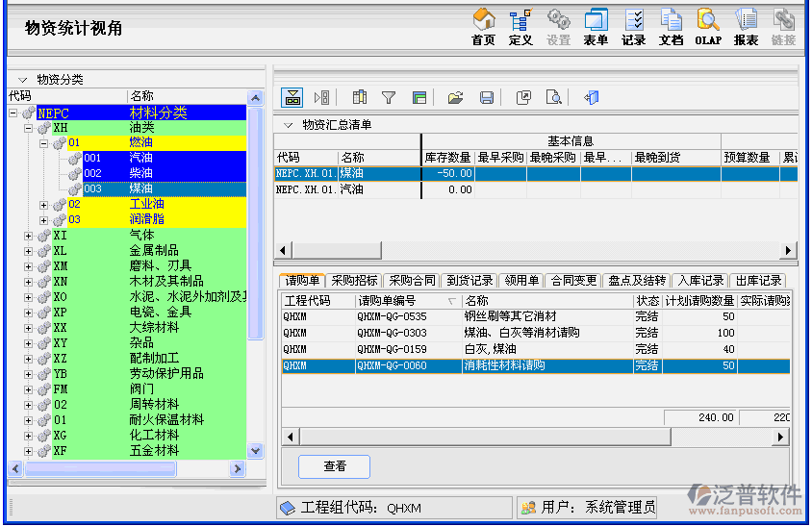Switch to the 采购合同 tab
The image size is (812, 526).
(x=412, y=281)
